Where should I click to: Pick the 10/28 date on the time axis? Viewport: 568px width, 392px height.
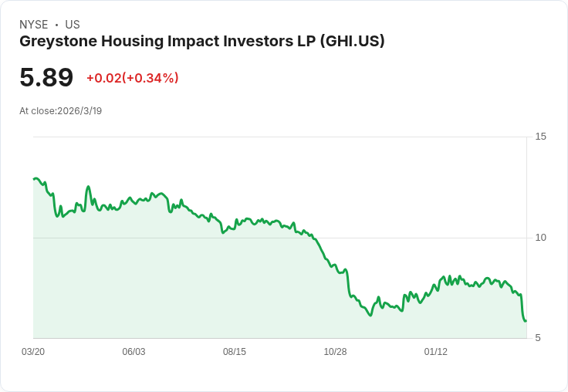(335, 352)
